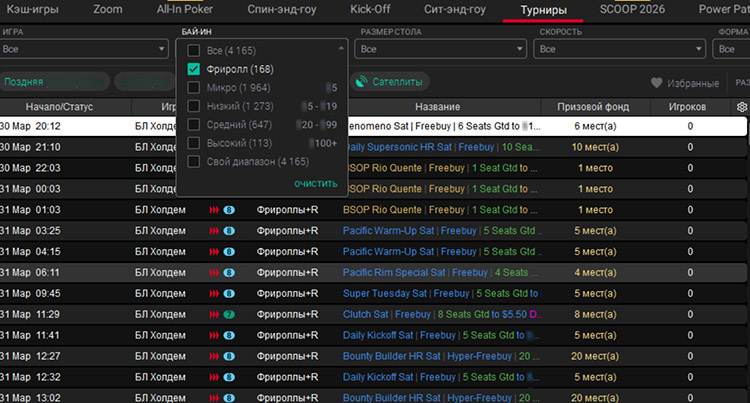Click the heart icon next to Избранные
The height and width of the screenshot is (403, 750).
click(x=657, y=83)
